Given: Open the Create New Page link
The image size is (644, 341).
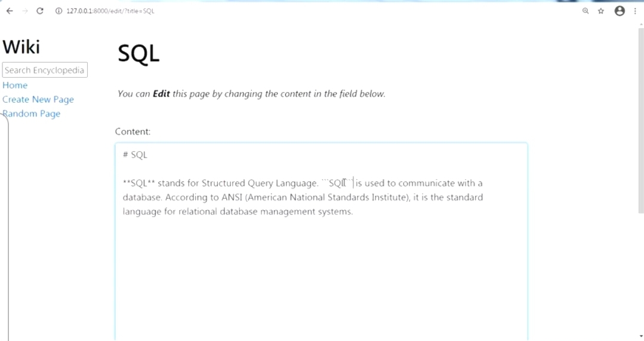Looking at the screenshot, I should point(38,100).
